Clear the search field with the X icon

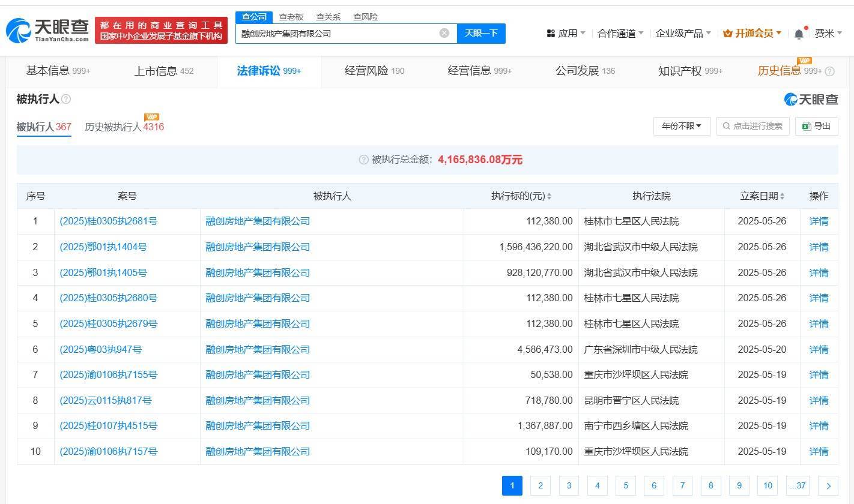click(x=444, y=33)
